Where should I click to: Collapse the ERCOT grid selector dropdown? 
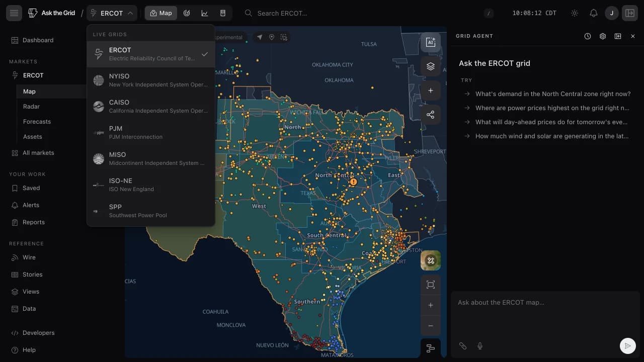[x=112, y=13]
